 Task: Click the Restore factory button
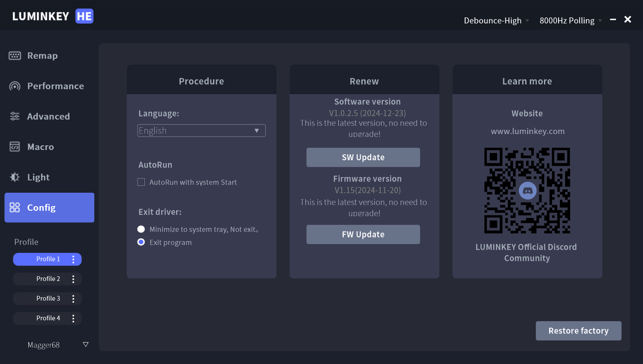pyautogui.click(x=579, y=331)
